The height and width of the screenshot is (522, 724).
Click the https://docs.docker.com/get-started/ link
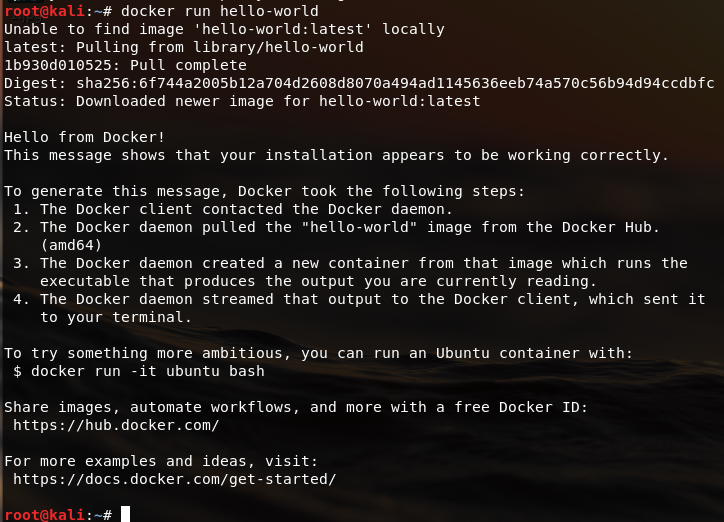tap(175, 479)
